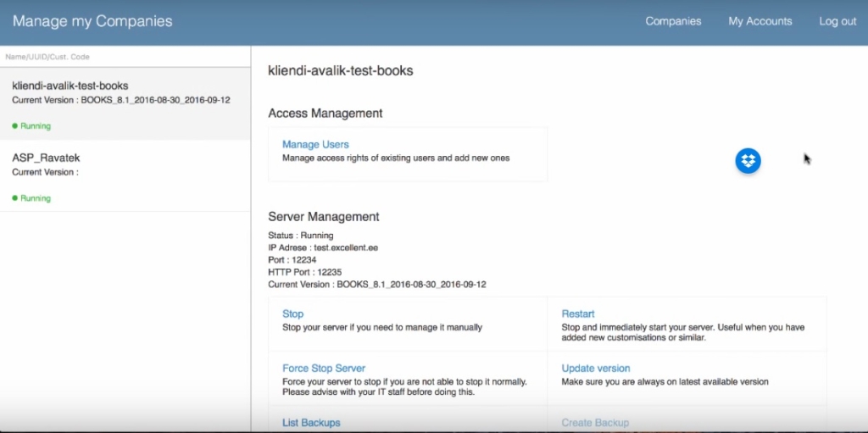This screenshot has height=433, width=868.
Task: Click green Running dot under kliendi-avalik-test-books
Action: point(15,126)
